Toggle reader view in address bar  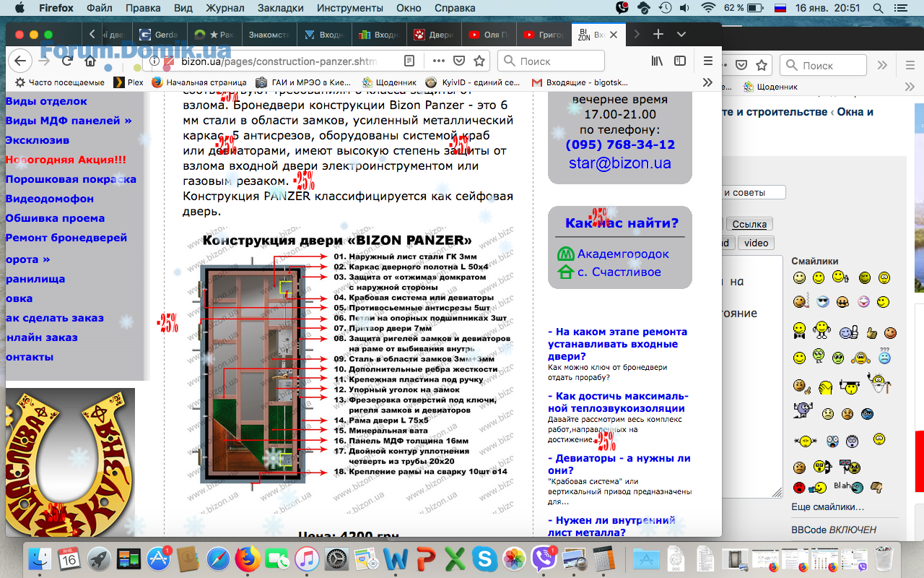(409, 61)
